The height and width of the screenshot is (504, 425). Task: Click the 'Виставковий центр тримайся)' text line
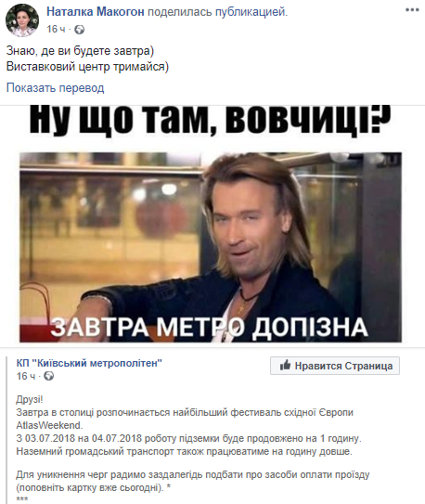[87, 67]
